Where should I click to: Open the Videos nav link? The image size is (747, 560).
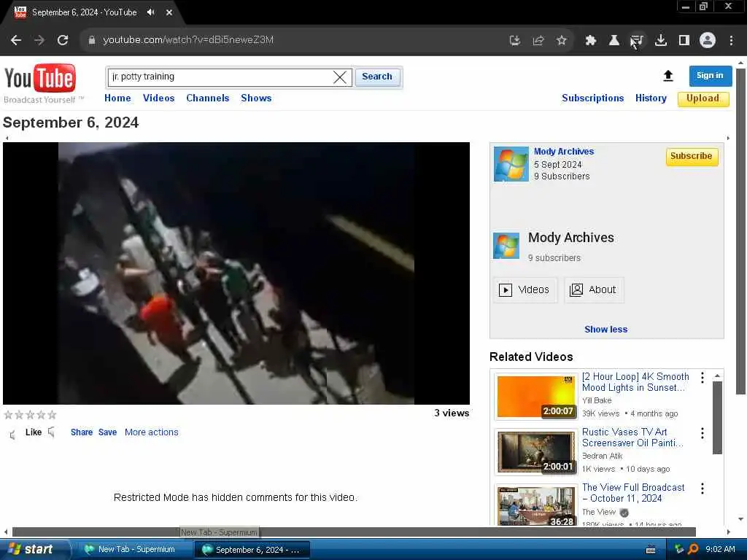pos(158,98)
